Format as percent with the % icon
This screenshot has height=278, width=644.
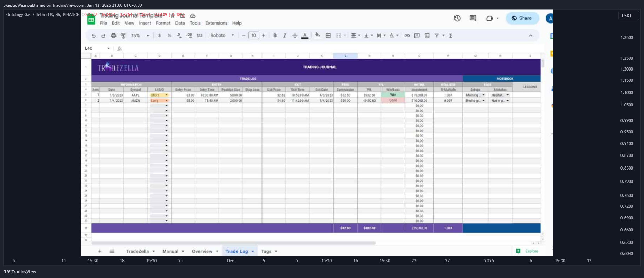(x=169, y=35)
